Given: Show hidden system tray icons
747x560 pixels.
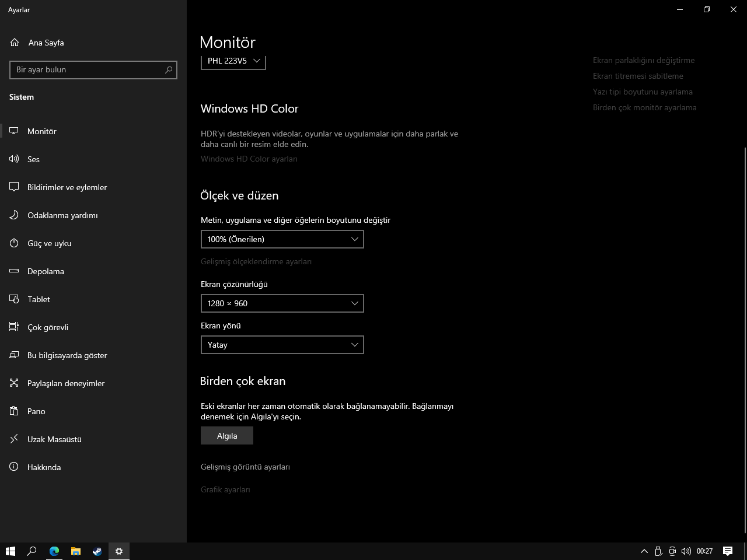Looking at the screenshot, I should (644, 551).
